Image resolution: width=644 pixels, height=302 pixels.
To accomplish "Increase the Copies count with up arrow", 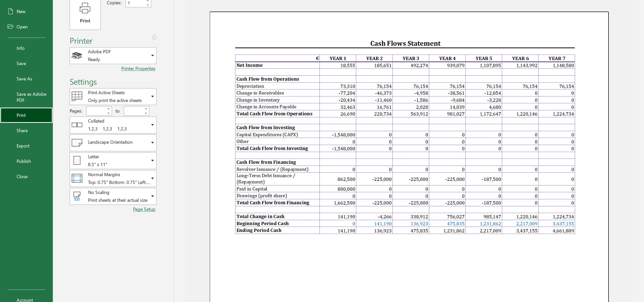I will [148, 1].
